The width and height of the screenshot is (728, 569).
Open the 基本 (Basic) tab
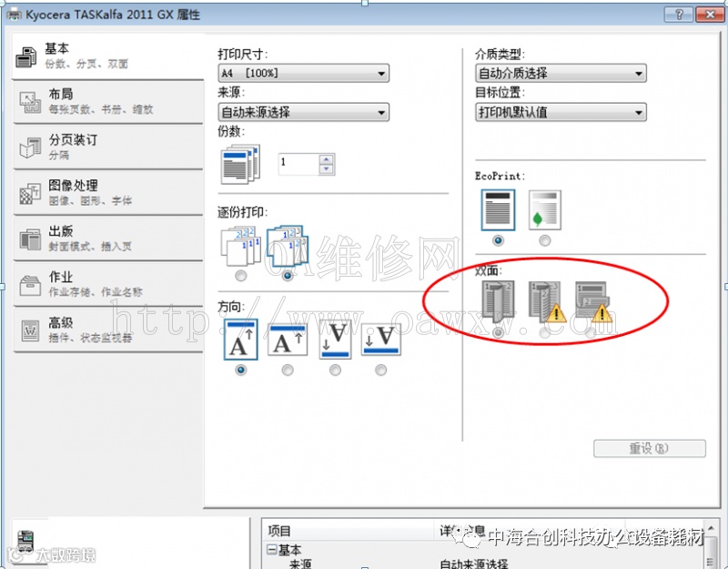pyautogui.click(x=107, y=56)
